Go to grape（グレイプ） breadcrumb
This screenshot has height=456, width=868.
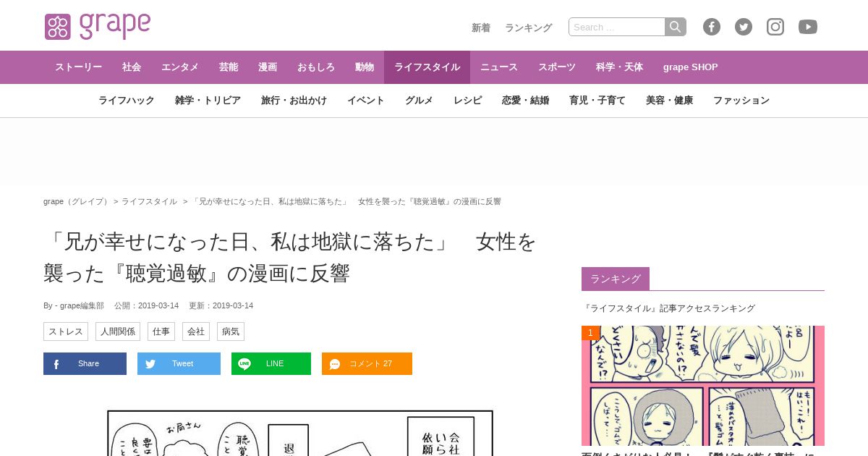(x=77, y=201)
